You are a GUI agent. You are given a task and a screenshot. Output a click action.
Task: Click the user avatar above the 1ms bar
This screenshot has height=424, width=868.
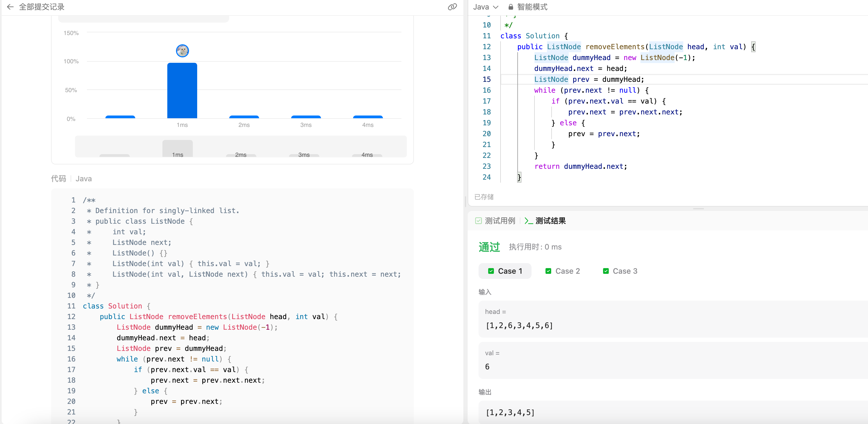point(182,51)
